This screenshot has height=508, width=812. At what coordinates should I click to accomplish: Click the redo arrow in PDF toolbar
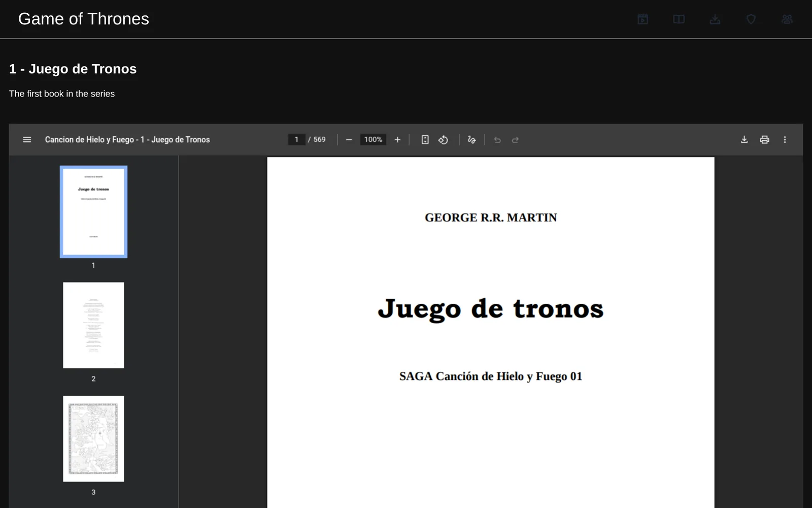tap(515, 140)
